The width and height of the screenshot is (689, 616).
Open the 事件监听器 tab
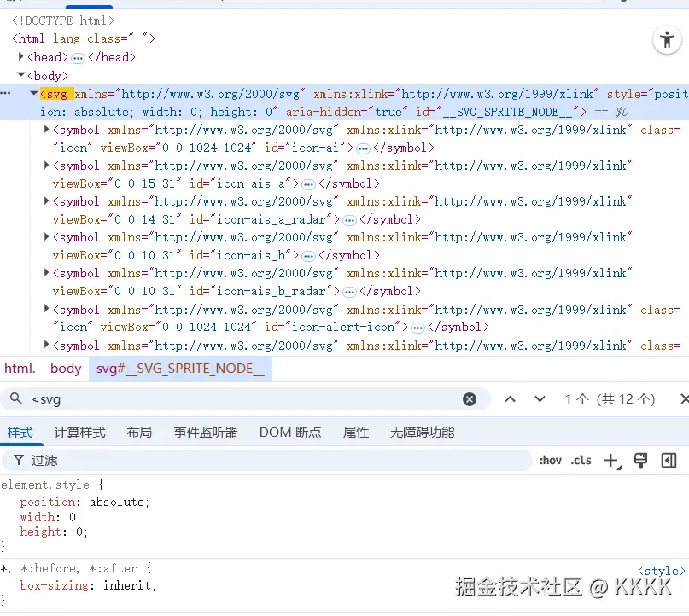click(206, 433)
